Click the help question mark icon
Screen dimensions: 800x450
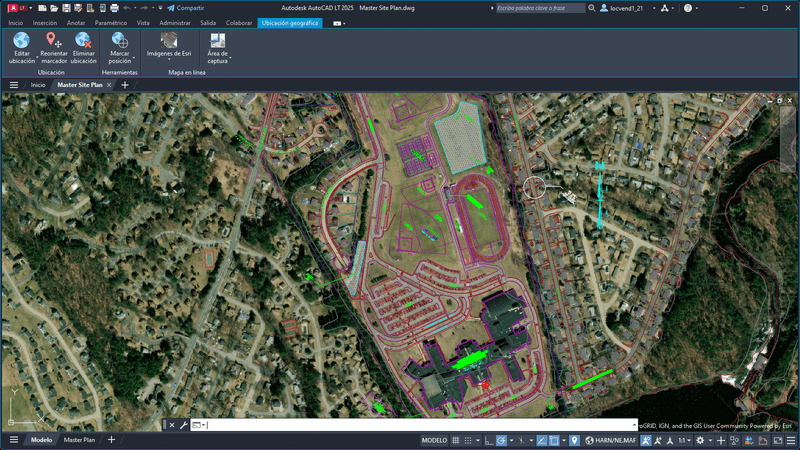coord(688,8)
